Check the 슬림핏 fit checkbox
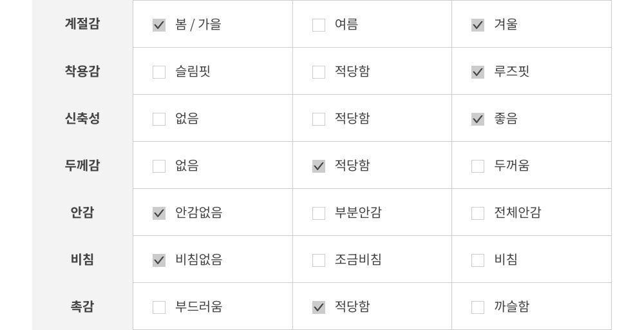This screenshot has height=330, width=644. [159, 72]
